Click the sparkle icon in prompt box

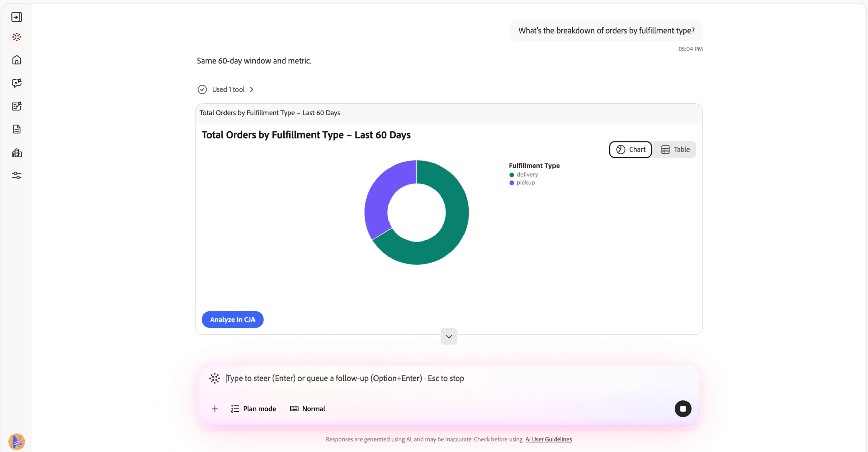pyautogui.click(x=214, y=378)
